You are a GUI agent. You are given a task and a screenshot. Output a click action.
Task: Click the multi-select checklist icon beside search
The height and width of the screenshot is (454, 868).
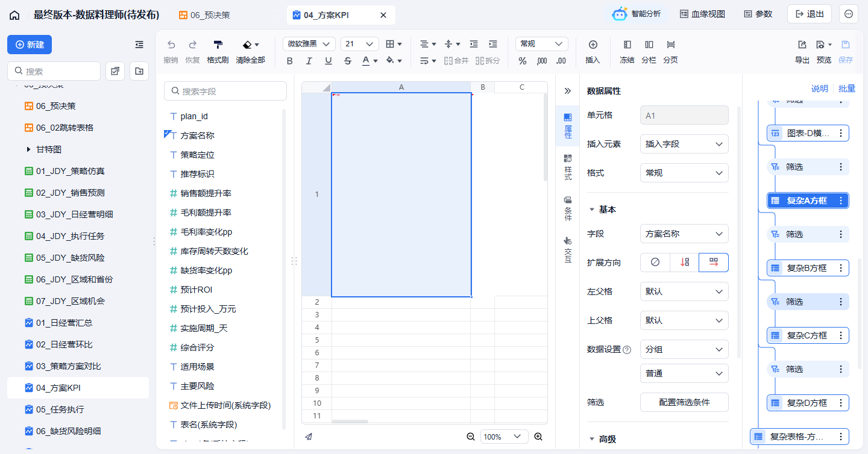(x=115, y=71)
